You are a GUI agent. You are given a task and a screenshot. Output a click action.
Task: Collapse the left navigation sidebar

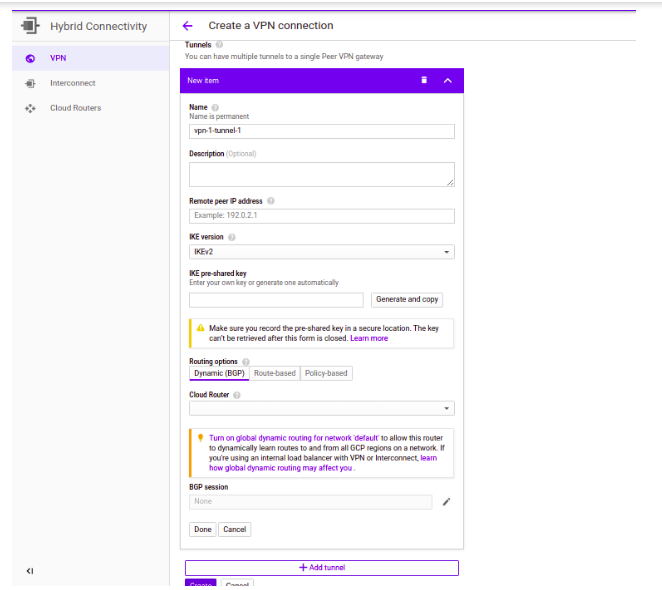point(30,571)
